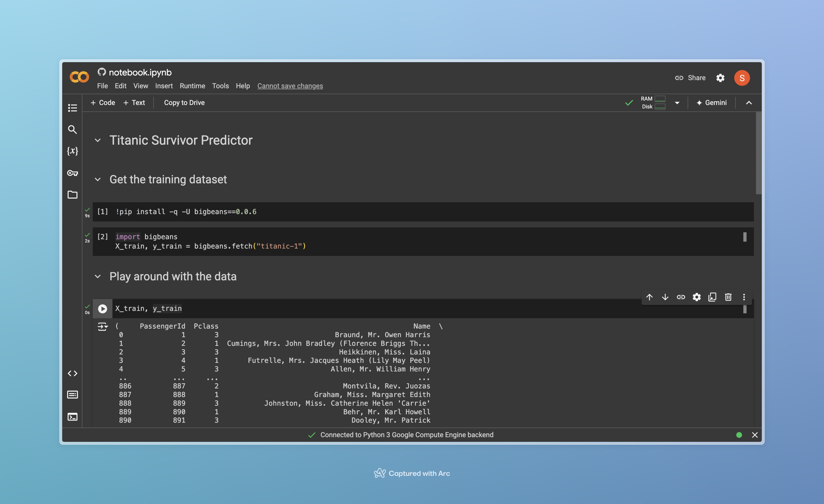
Task: Collapse the 'Play around with the data' section
Action: tap(98, 276)
